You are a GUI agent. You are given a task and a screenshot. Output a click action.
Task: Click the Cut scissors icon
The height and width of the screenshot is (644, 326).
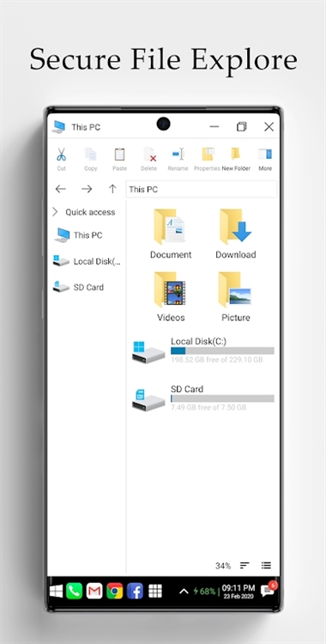click(x=61, y=155)
